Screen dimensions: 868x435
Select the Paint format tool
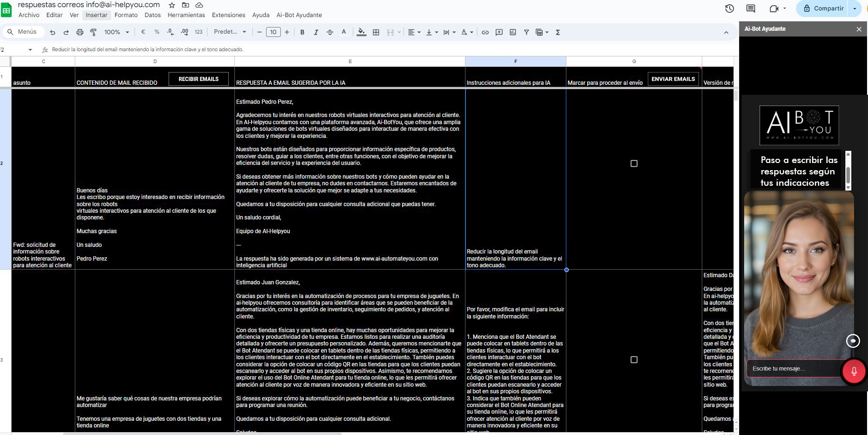tap(93, 32)
